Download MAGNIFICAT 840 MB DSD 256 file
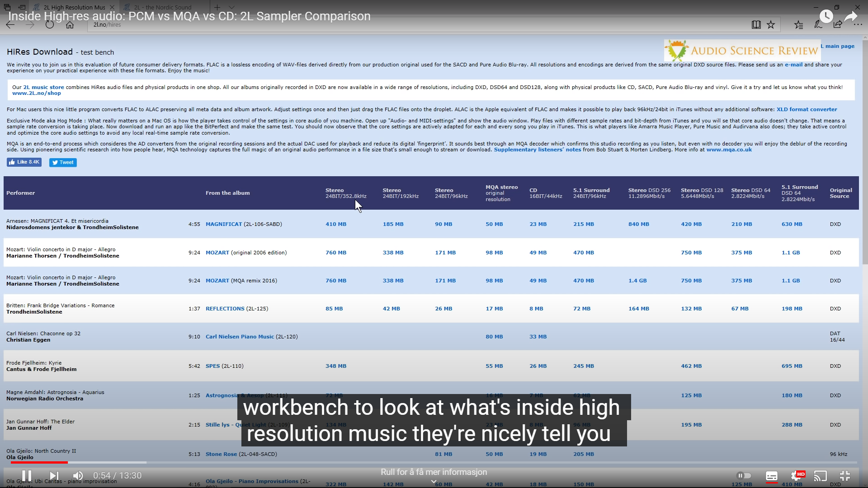The image size is (868, 488). [x=638, y=224]
